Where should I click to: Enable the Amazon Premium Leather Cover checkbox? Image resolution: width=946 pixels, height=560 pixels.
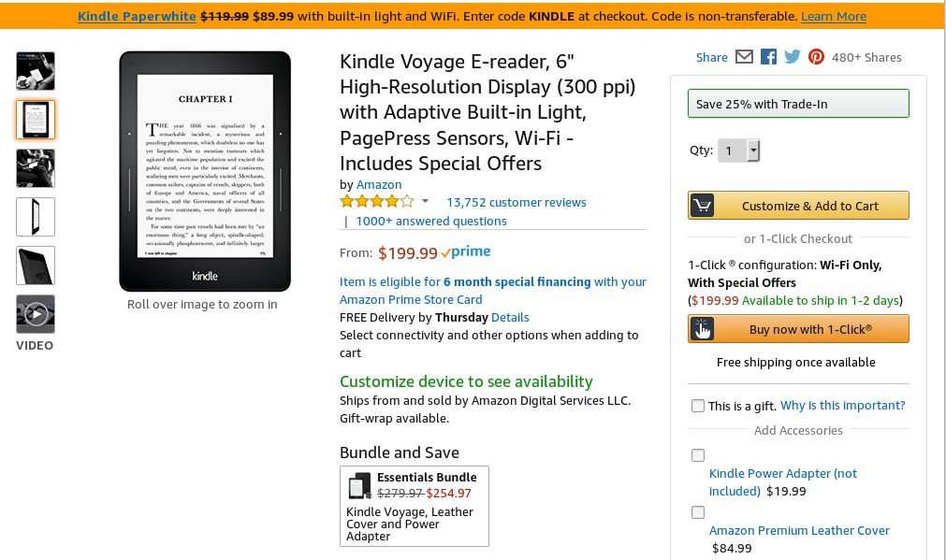697,512
